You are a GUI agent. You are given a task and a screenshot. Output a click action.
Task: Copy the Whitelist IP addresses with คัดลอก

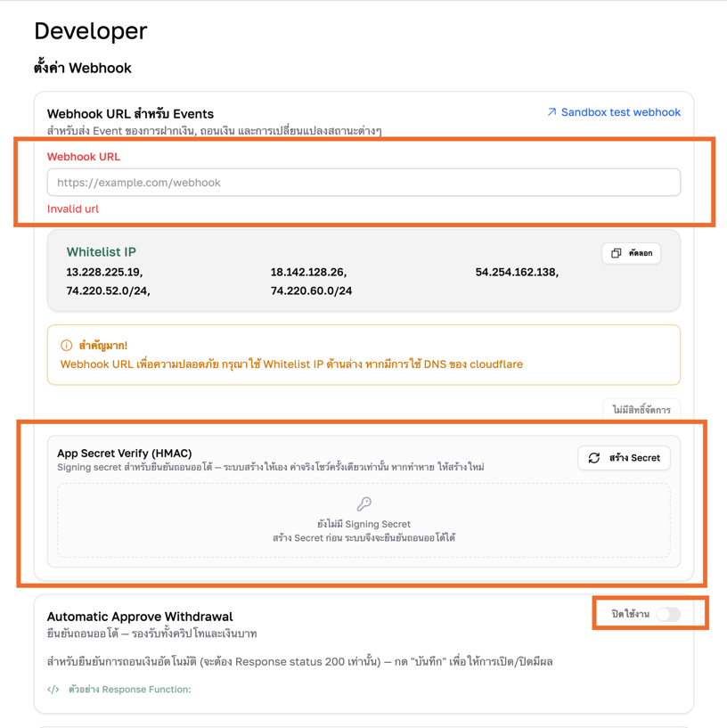point(632,253)
